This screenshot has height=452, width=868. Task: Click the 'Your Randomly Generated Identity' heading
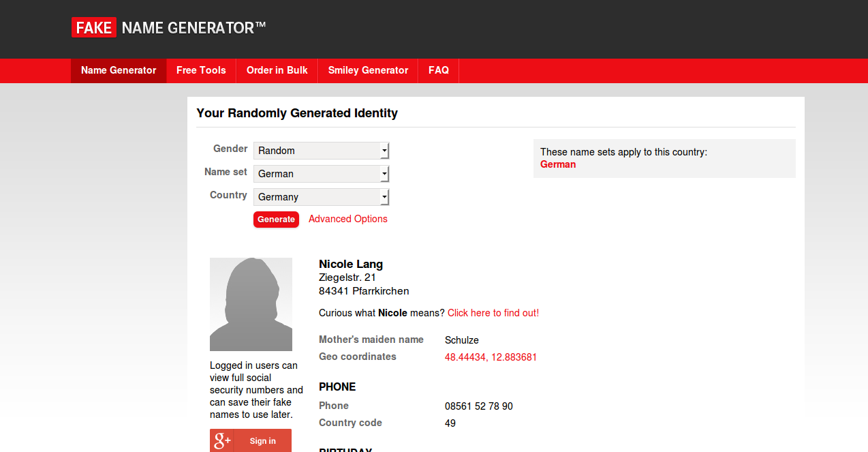coord(297,113)
